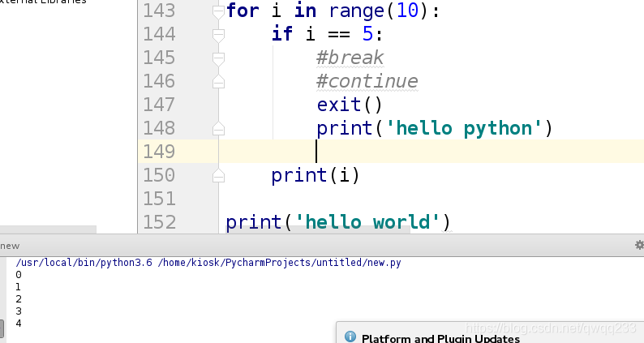
Task: Click the 'hello world' string literal
Action: [x=367, y=222]
